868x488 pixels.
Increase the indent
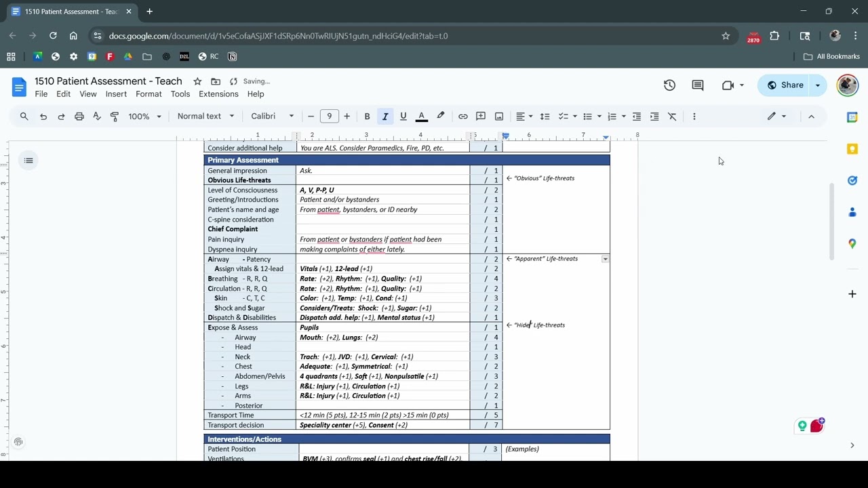654,117
